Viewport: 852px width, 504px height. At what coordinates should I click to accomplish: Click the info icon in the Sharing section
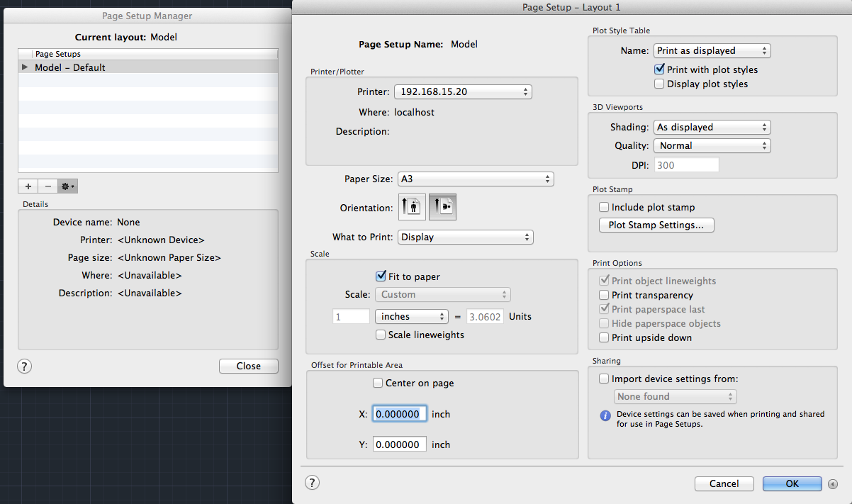[x=605, y=415]
